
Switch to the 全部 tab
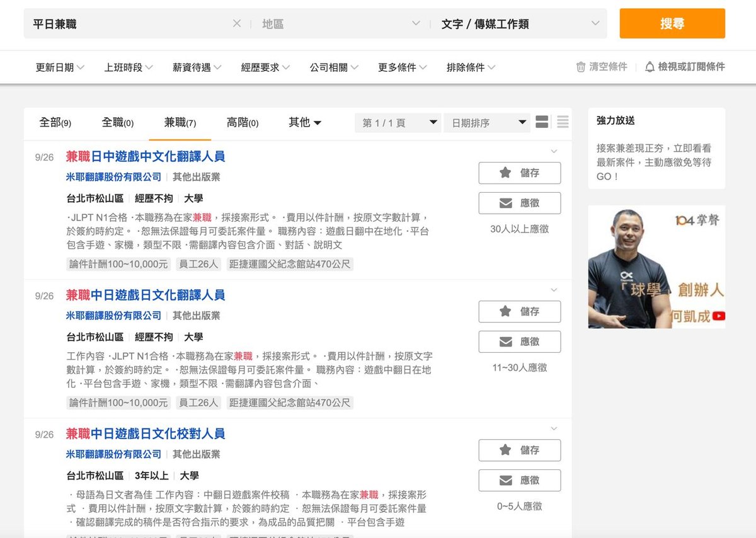pos(55,123)
